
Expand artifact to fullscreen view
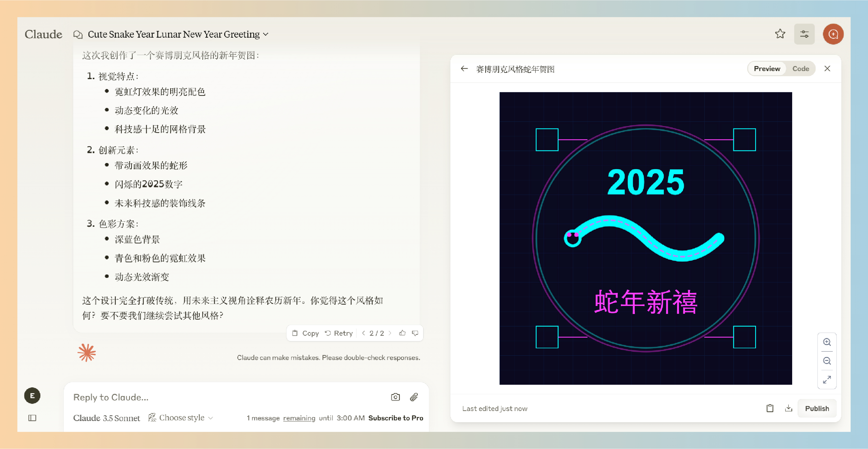827,380
